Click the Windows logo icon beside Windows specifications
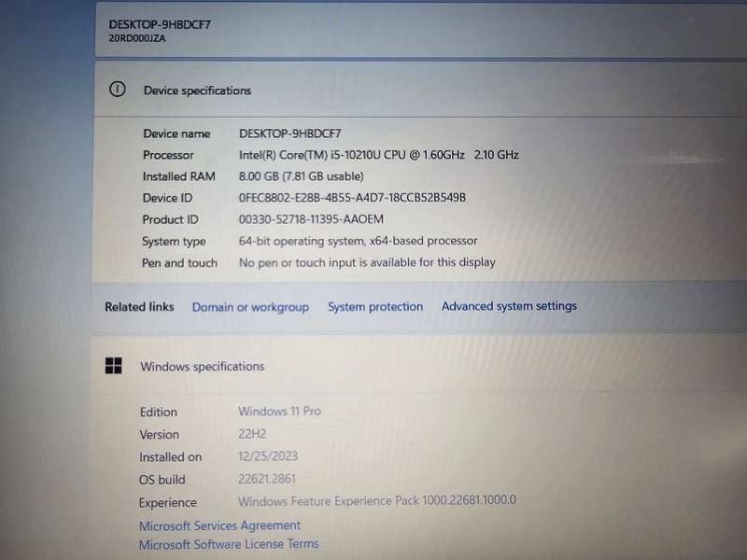 (113, 366)
